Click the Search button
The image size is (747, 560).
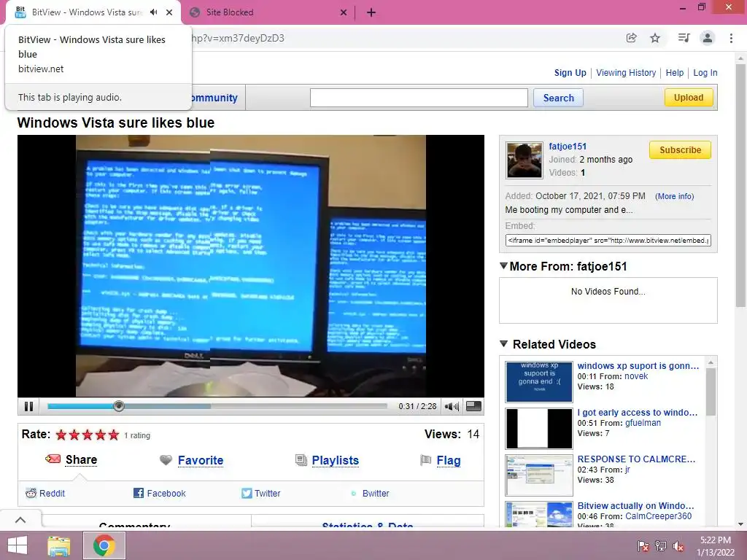(558, 98)
